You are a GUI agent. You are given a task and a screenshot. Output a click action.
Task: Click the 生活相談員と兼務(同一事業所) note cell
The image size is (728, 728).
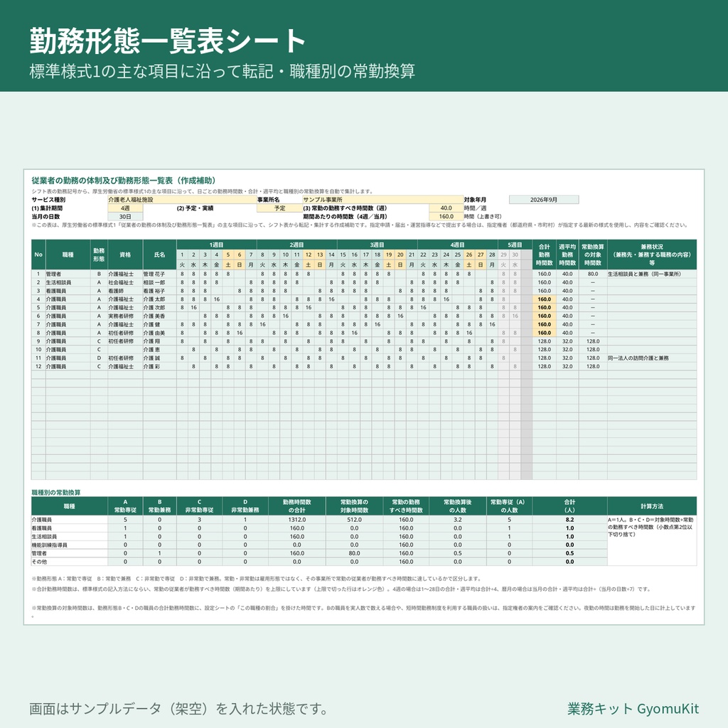(x=652, y=274)
